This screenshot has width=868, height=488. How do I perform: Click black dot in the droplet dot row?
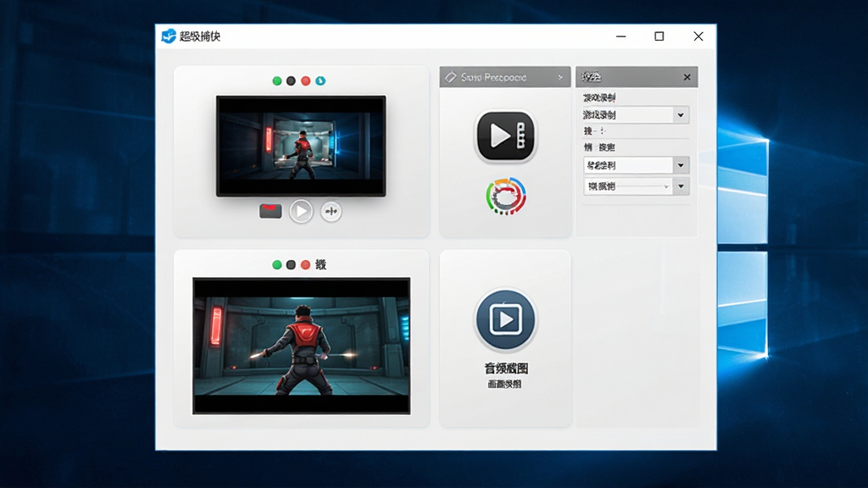[292, 80]
